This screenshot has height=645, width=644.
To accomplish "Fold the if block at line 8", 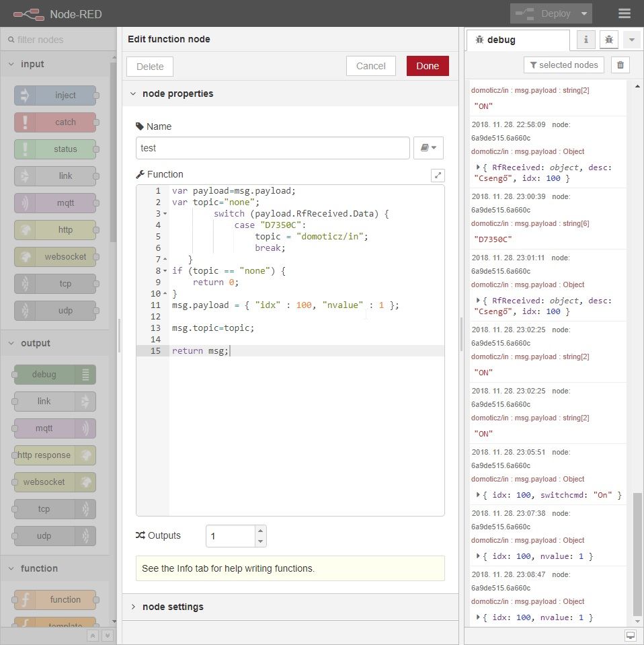I will (165, 271).
